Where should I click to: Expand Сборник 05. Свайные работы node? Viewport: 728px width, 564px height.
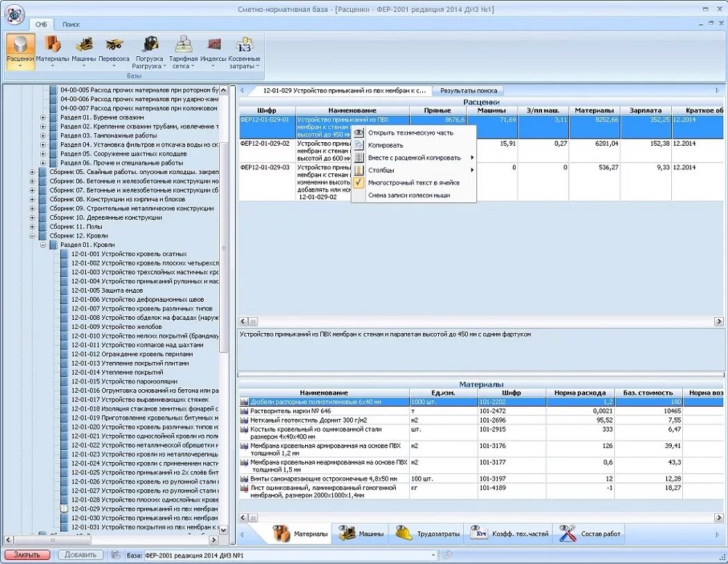pyautogui.click(x=32, y=172)
